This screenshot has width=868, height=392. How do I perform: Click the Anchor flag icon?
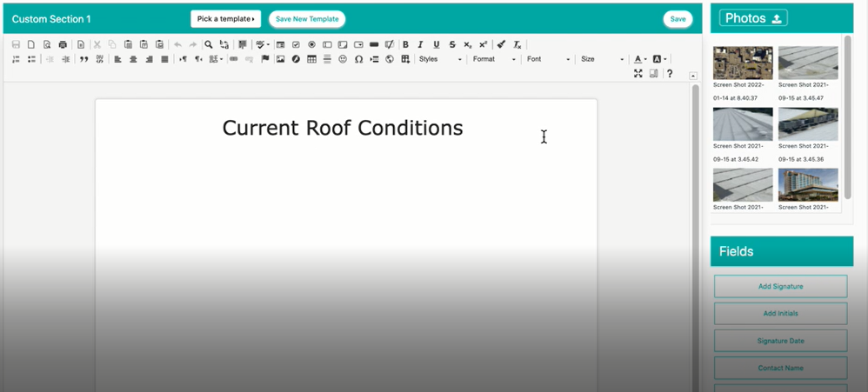pos(265,59)
